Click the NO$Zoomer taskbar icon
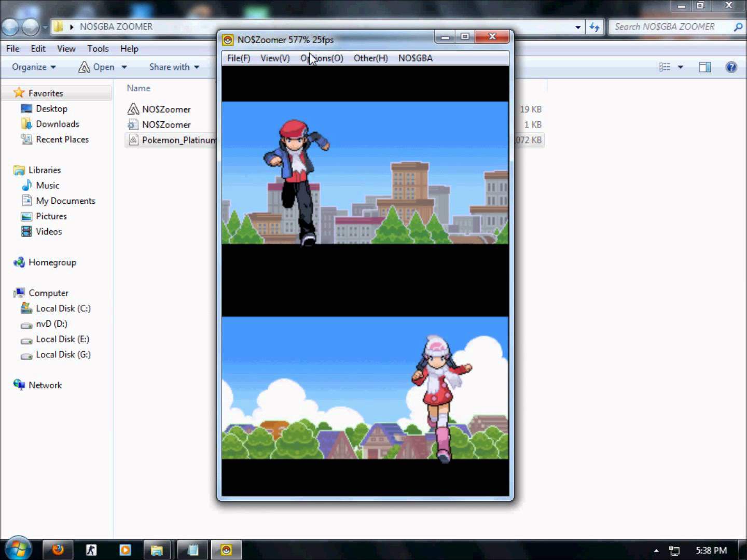 (226, 550)
